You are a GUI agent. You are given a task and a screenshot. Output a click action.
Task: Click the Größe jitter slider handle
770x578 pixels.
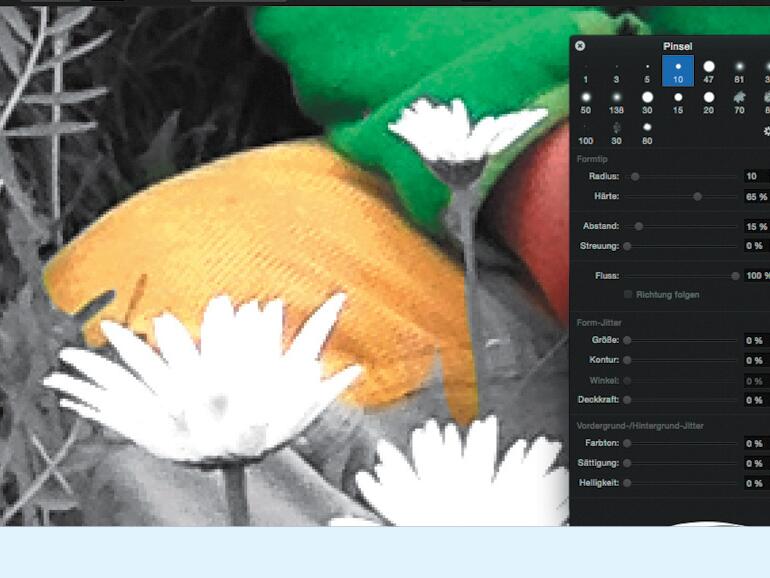tap(627, 340)
